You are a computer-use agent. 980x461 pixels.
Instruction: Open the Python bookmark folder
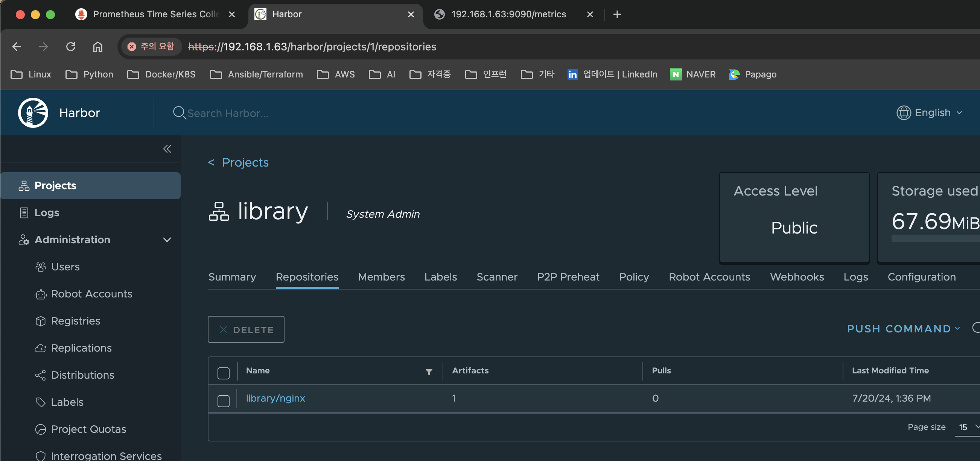click(90, 74)
